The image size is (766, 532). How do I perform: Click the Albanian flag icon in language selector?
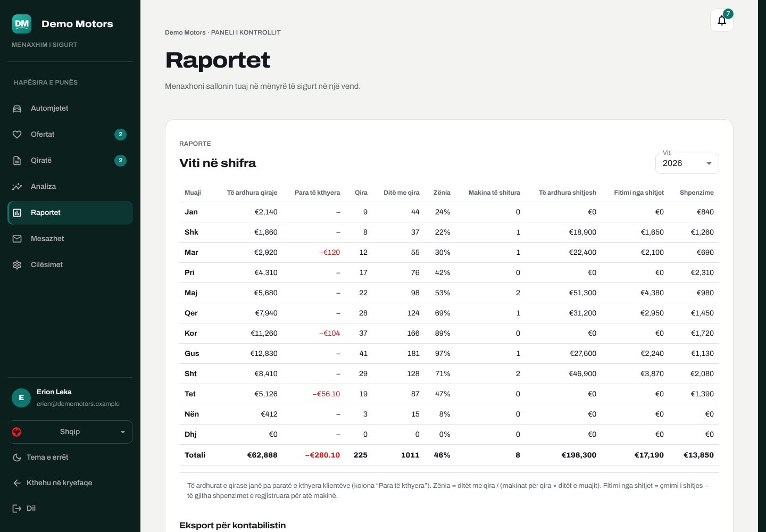16,432
